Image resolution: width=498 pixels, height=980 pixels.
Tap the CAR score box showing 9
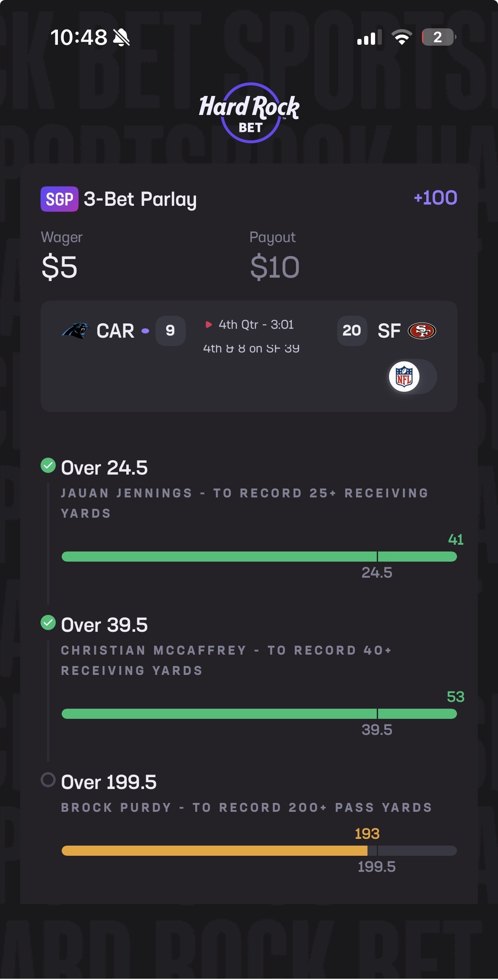tap(170, 330)
